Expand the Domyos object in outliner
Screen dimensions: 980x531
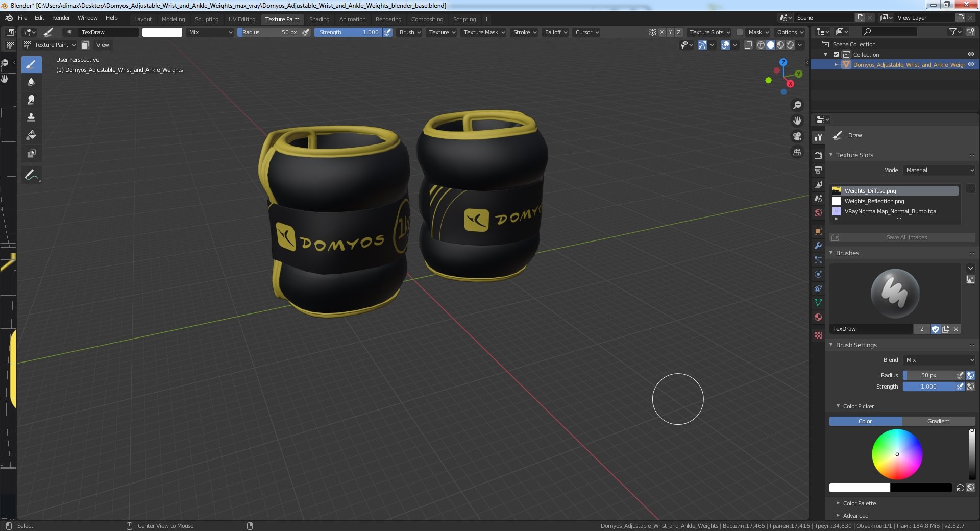click(836, 65)
